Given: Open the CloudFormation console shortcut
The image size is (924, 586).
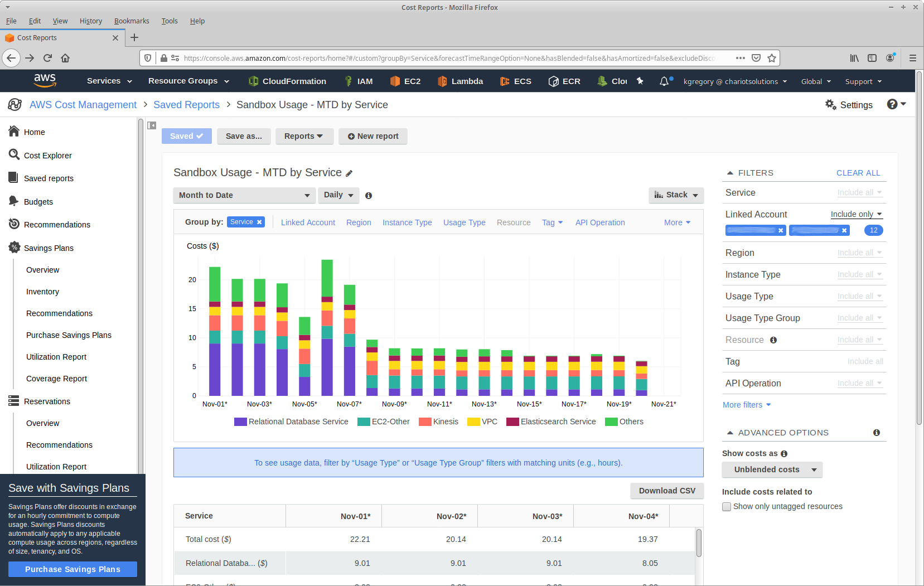Looking at the screenshot, I should (287, 81).
